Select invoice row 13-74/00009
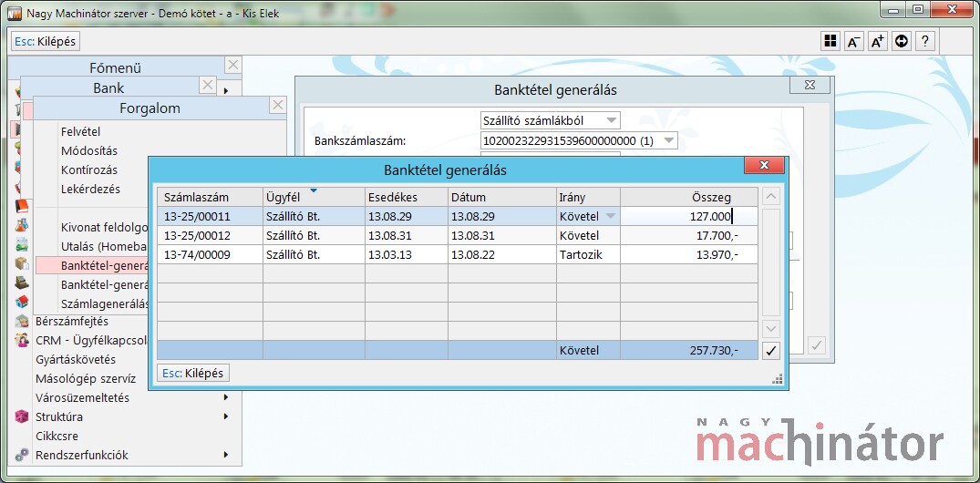This screenshot has height=483, width=980. pos(457,255)
